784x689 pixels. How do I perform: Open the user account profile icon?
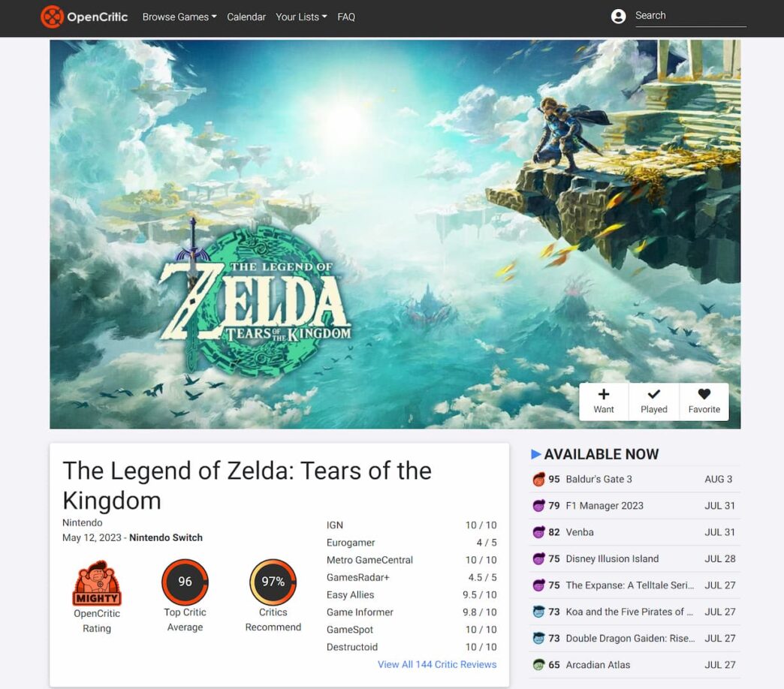619,17
